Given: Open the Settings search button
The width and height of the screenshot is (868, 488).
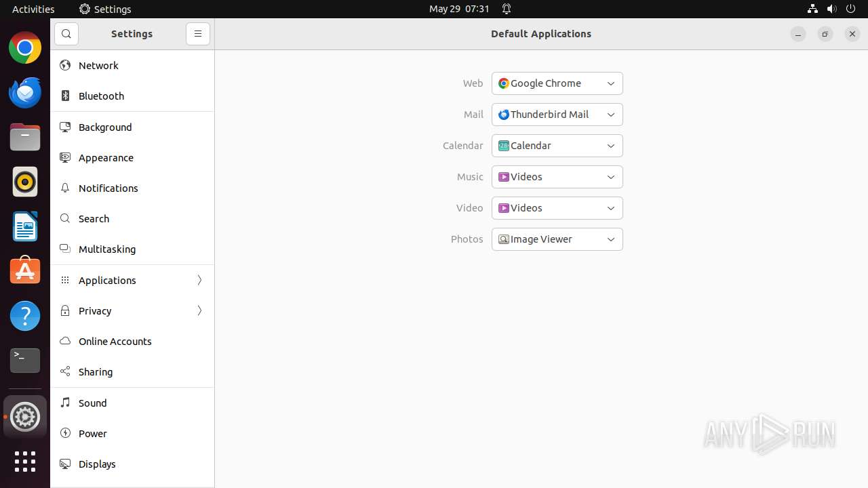Looking at the screenshot, I should 66,34.
